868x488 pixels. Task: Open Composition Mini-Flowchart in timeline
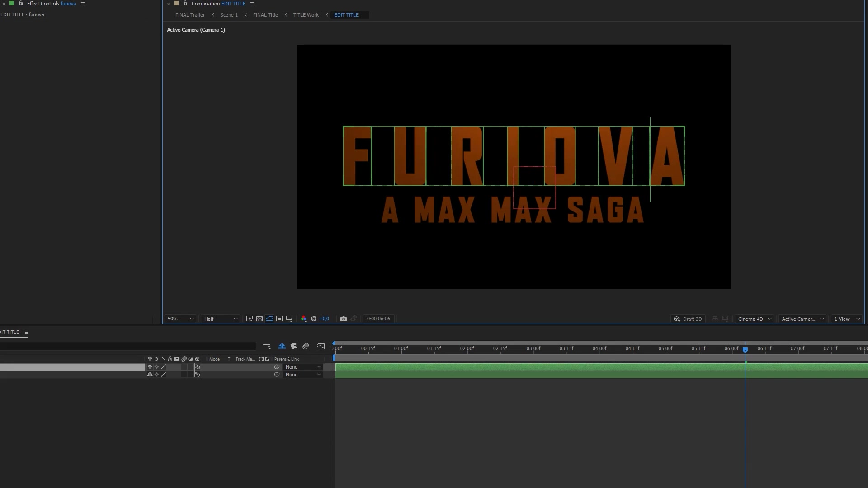tap(267, 347)
